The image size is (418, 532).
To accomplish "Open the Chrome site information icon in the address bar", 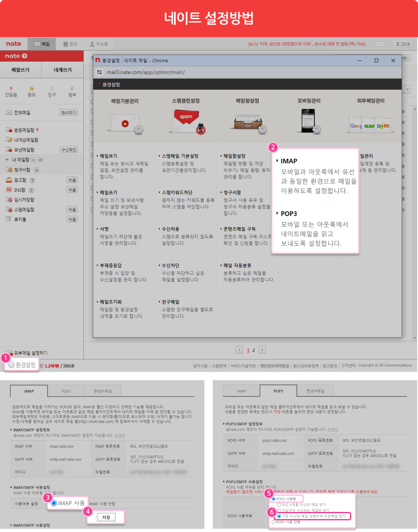I will (99, 72).
